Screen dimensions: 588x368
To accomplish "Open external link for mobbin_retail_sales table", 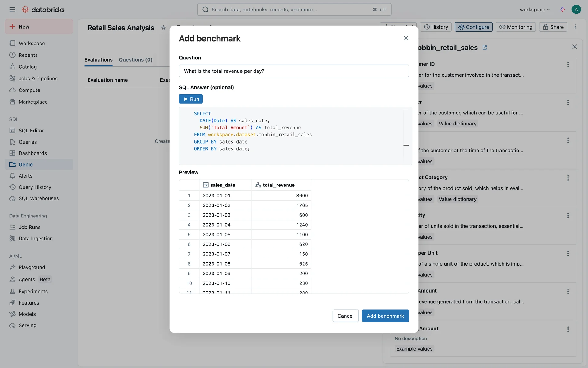I will tap(485, 48).
